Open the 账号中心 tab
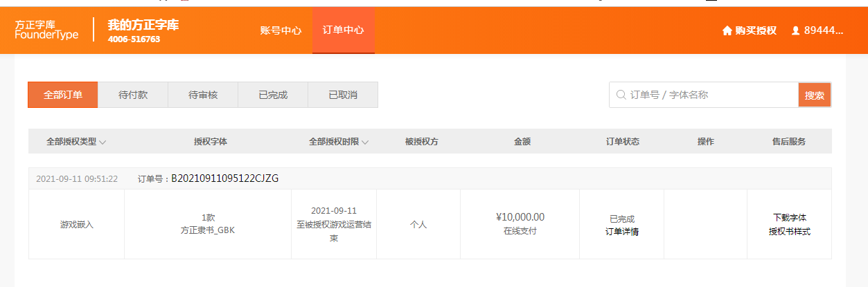 (281, 30)
